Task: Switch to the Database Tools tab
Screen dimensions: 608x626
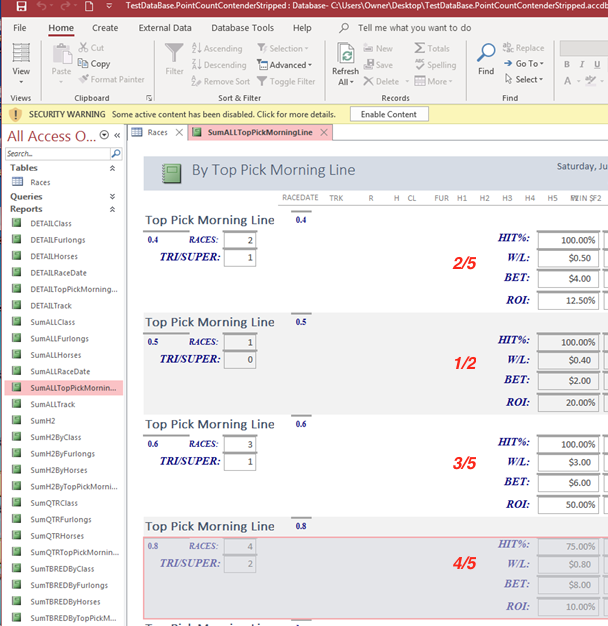Action: pos(242,28)
